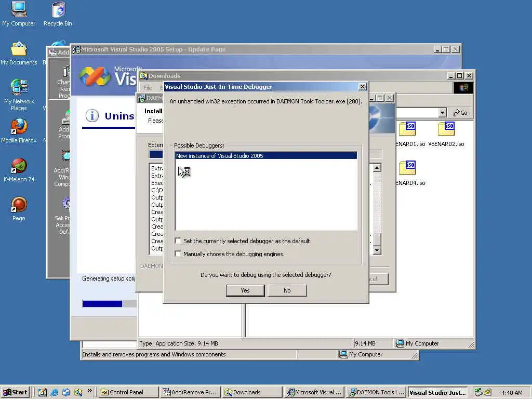Click the Start button
The image size is (532, 399).
15,392
